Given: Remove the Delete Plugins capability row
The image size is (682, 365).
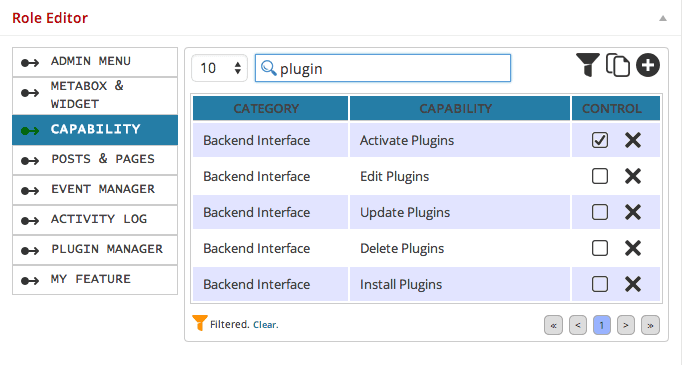Looking at the screenshot, I should coord(633,248).
